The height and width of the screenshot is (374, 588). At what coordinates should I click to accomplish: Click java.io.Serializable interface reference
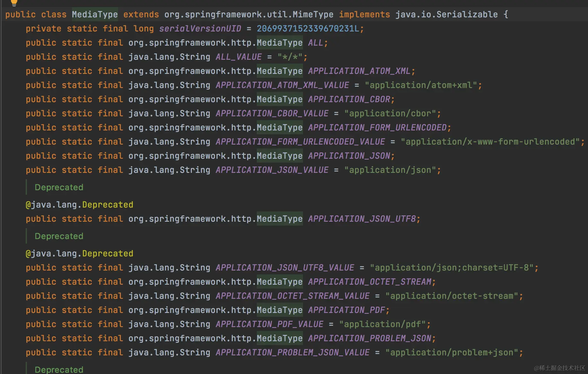tap(446, 14)
